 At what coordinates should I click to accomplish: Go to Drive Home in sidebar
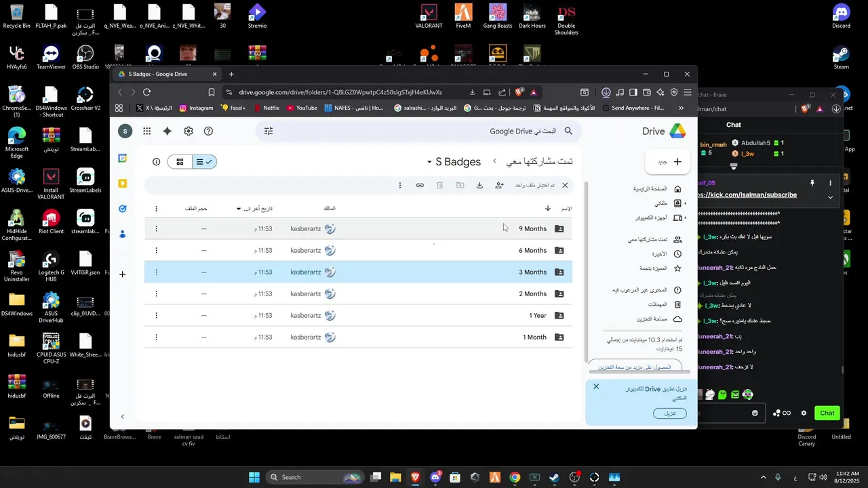[656, 188]
